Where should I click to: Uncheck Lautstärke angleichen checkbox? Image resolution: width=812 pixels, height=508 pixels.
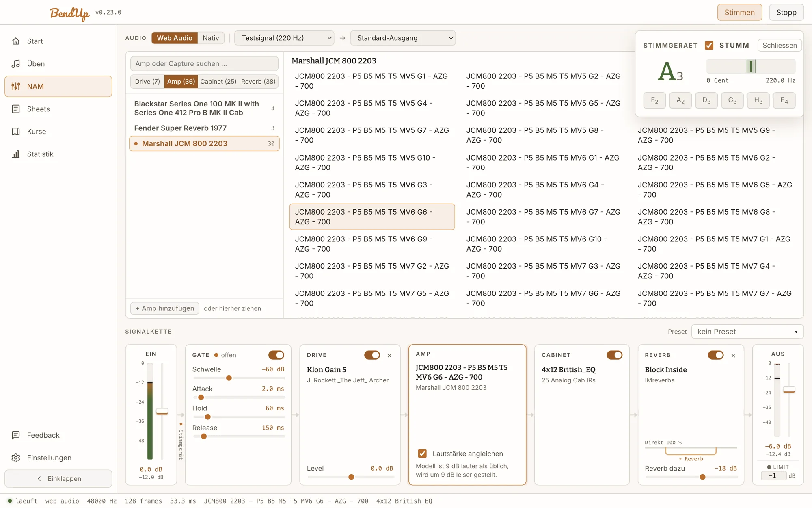point(422,454)
